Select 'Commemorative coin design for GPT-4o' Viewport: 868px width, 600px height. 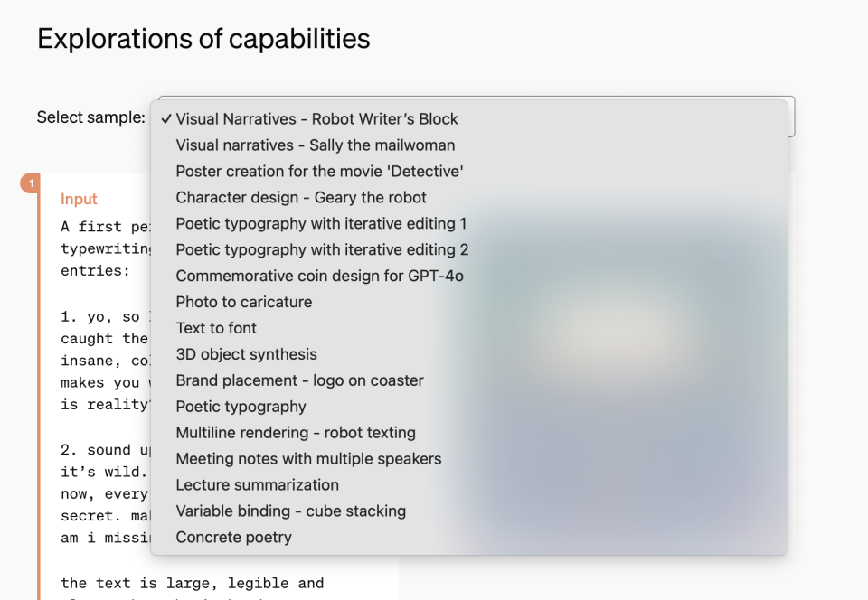[x=319, y=277]
